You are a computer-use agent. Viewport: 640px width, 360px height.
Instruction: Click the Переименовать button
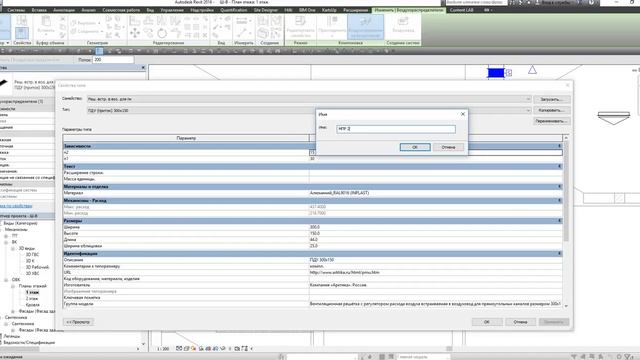(551, 121)
